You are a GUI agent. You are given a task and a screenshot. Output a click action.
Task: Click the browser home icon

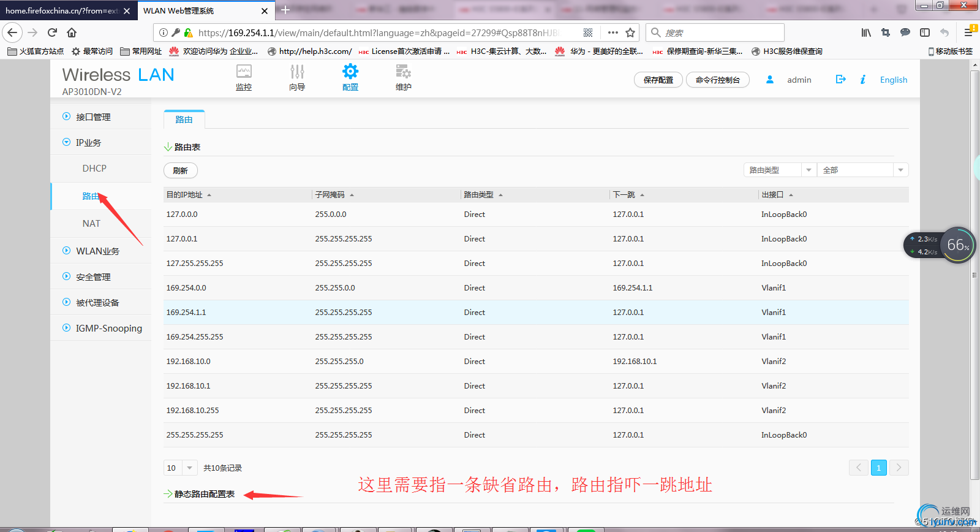pyautogui.click(x=72, y=32)
